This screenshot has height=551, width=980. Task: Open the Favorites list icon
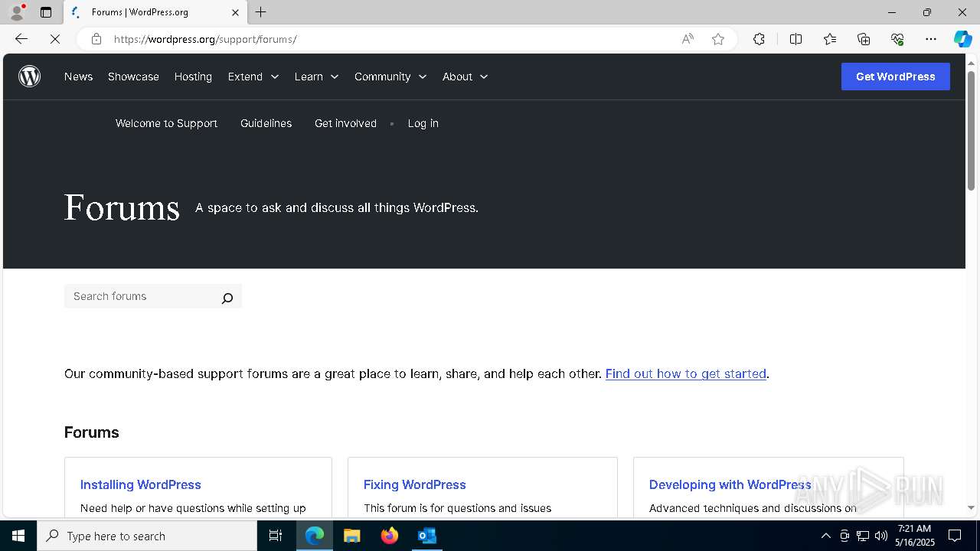(830, 39)
